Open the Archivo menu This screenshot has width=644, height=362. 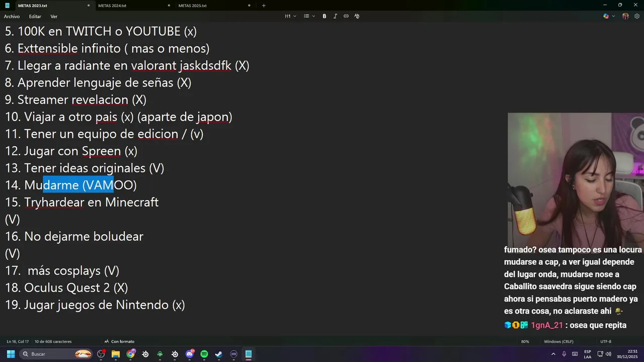[x=12, y=17]
